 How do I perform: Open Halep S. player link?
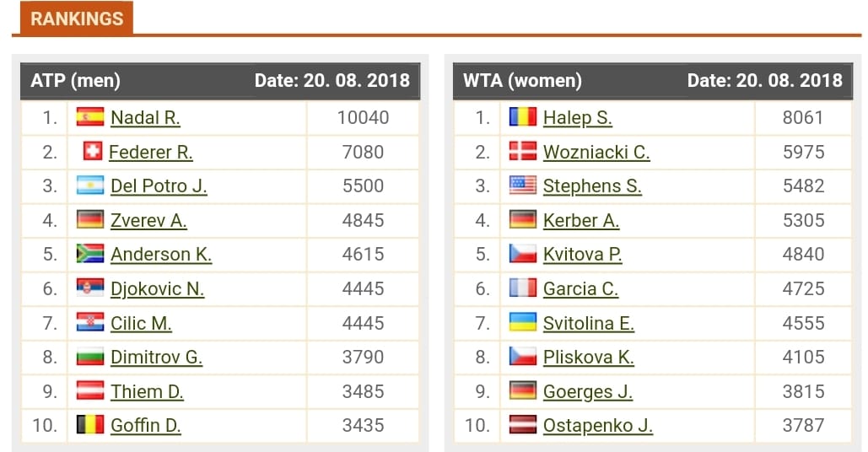point(577,118)
